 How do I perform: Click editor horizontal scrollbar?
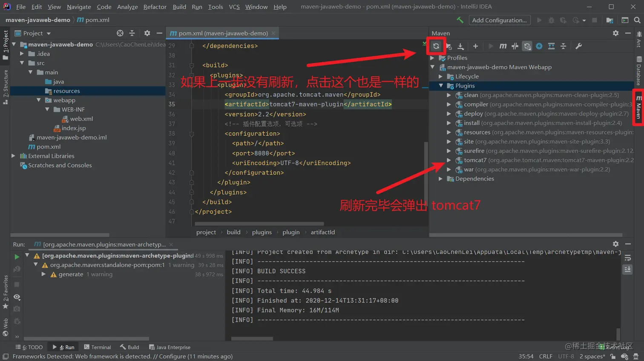(259, 223)
